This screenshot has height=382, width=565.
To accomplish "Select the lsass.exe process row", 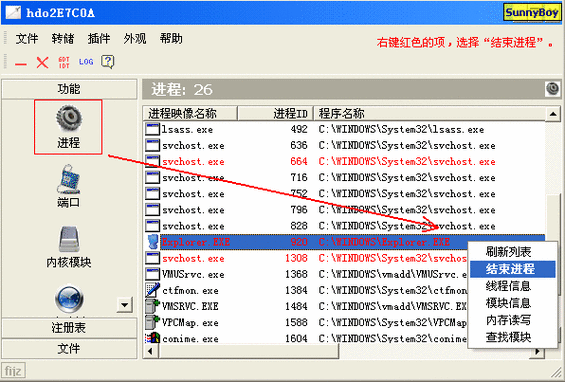I will (x=344, y=129).
